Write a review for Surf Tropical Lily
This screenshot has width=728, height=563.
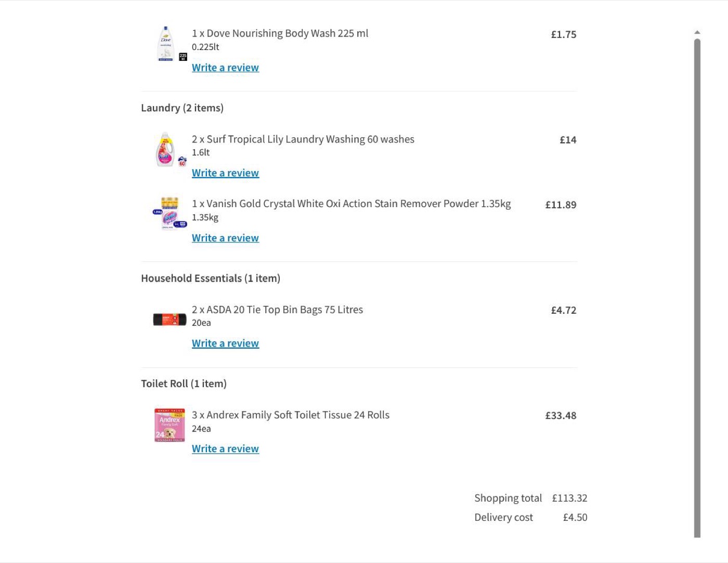(225, 173)
